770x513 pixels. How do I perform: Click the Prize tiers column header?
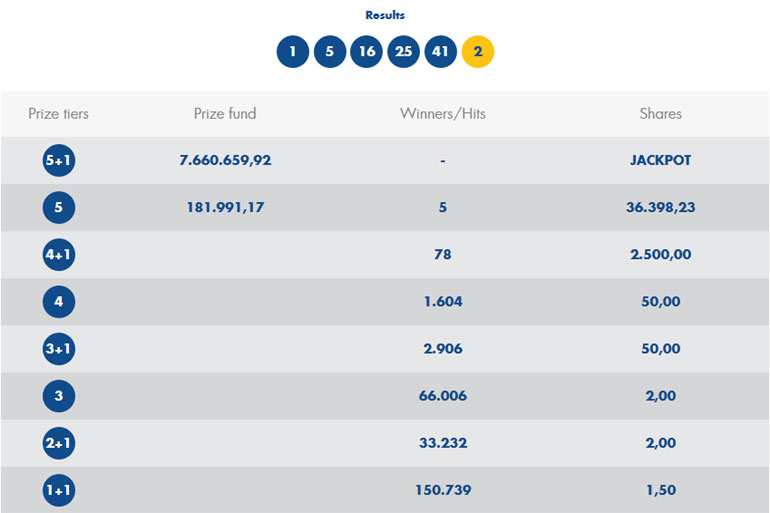click(58, 114)
